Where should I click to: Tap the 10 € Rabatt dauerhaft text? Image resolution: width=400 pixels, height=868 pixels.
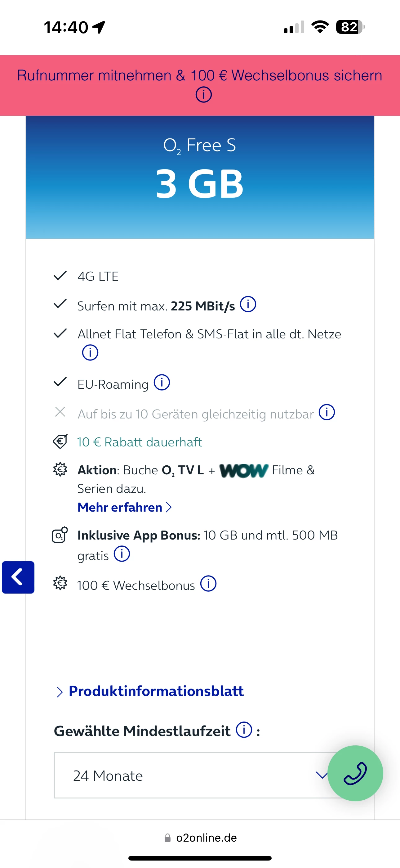pyautogui.click(x=140, y=442)
